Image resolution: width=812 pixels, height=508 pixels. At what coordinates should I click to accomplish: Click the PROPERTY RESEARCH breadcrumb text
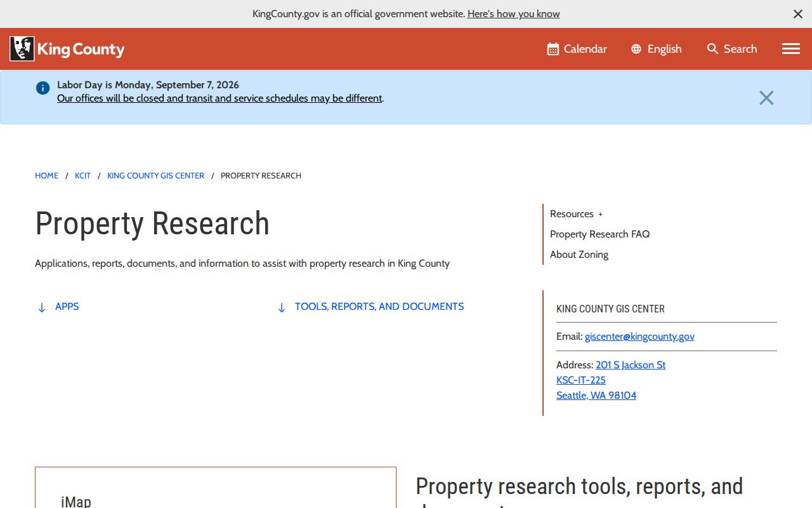(261, 176)
